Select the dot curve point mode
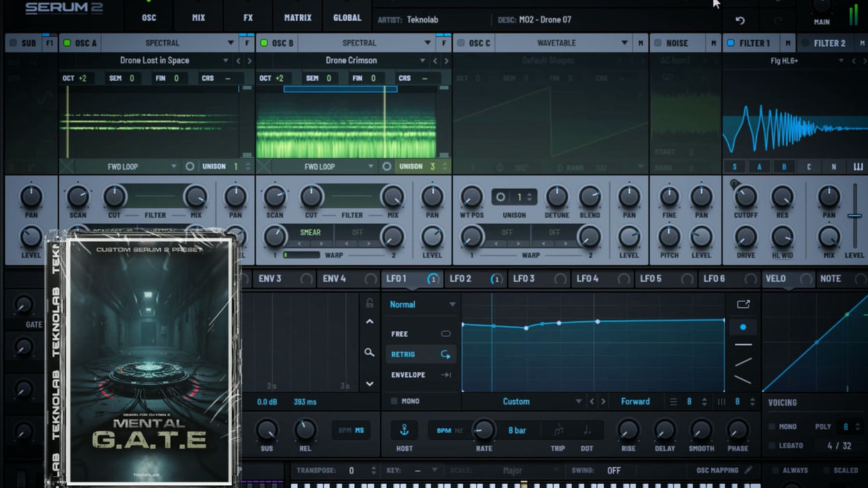 click(x=743, y=327)
